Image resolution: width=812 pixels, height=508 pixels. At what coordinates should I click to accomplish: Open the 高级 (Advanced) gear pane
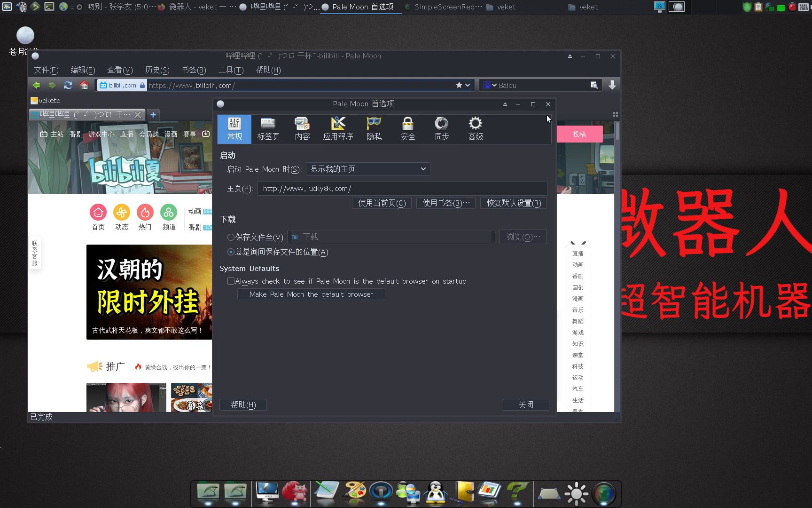click(x=476, y=129)
